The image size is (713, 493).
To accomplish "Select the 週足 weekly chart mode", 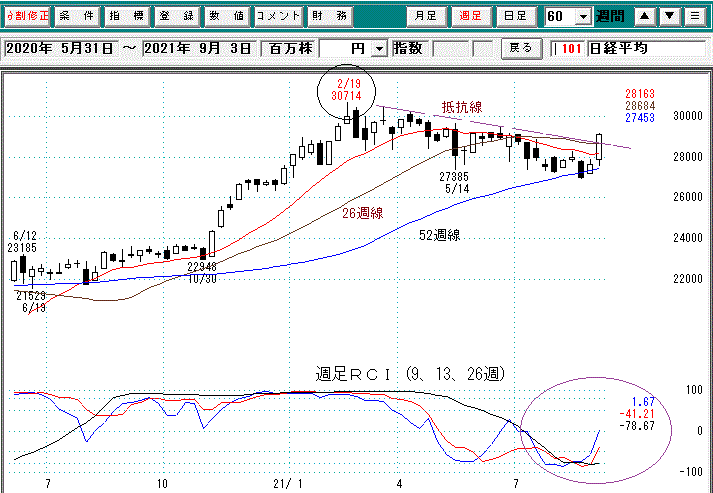I will coord(471,17).
